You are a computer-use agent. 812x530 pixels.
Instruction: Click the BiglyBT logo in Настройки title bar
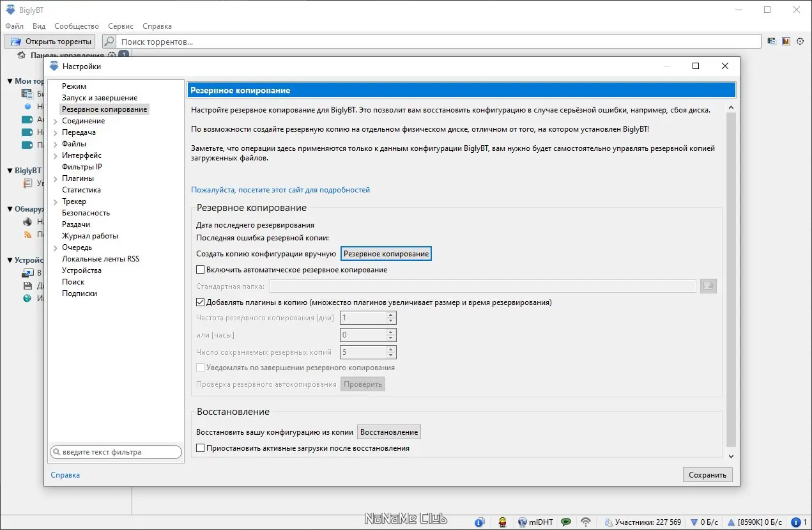point(54,66)
